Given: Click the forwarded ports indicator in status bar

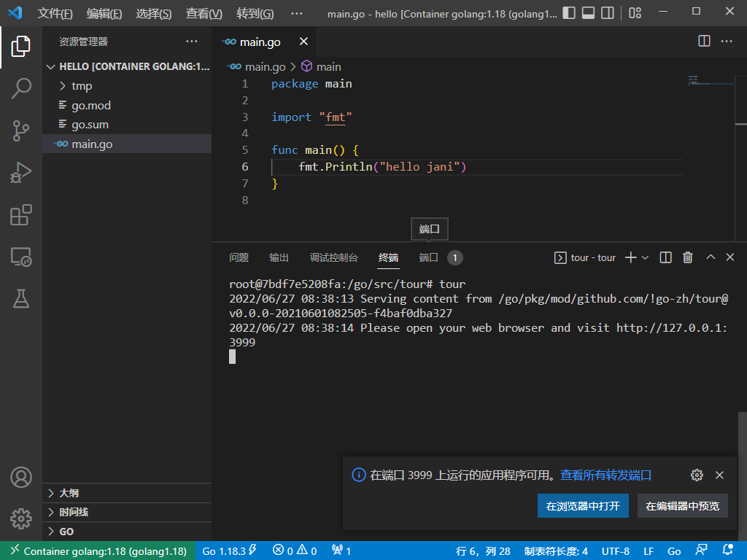Looking at the screenshot, I should click(x=341, y=551).
